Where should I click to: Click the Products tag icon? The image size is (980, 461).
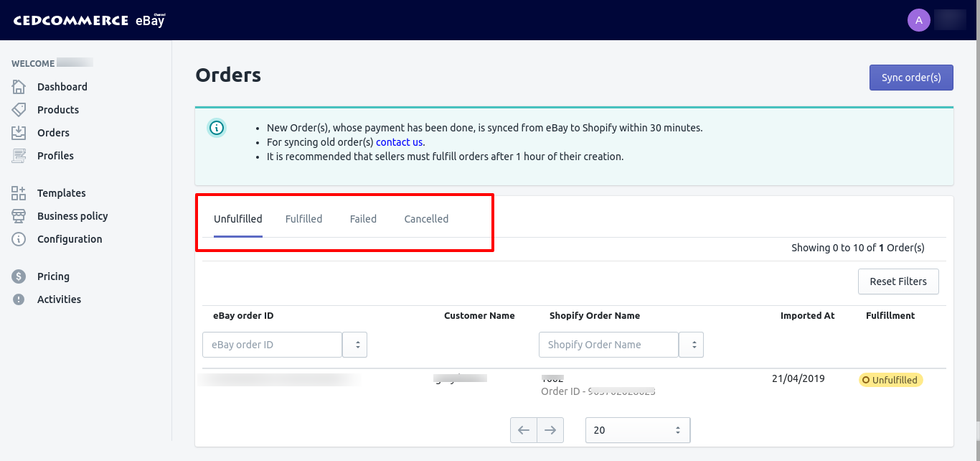[x=19, y=110]
